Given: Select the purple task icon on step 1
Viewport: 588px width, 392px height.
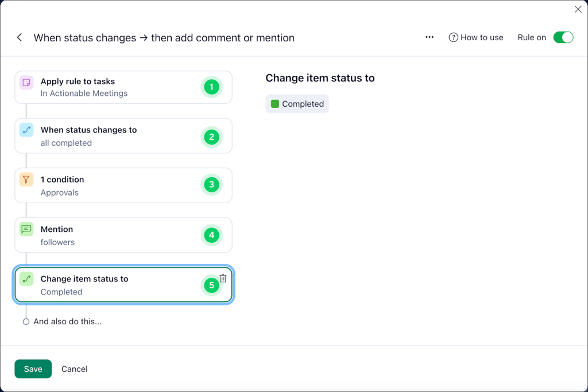Looking at the screenshot, I should (26, 83).
